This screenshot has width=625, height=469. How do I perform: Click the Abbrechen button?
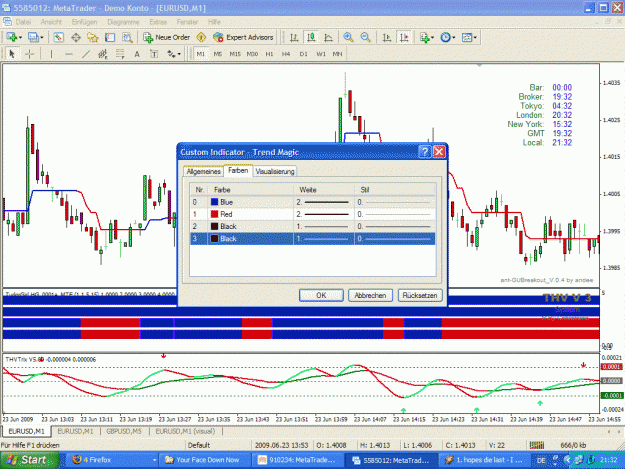point(370,295)
